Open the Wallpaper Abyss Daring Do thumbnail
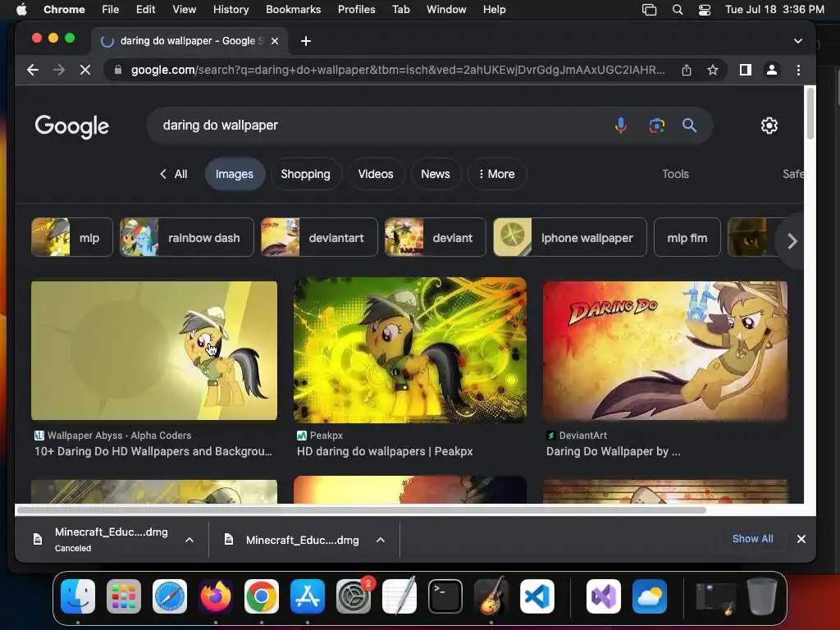The width and height of the screenshot is (840, 630). [x=154, y=350]
